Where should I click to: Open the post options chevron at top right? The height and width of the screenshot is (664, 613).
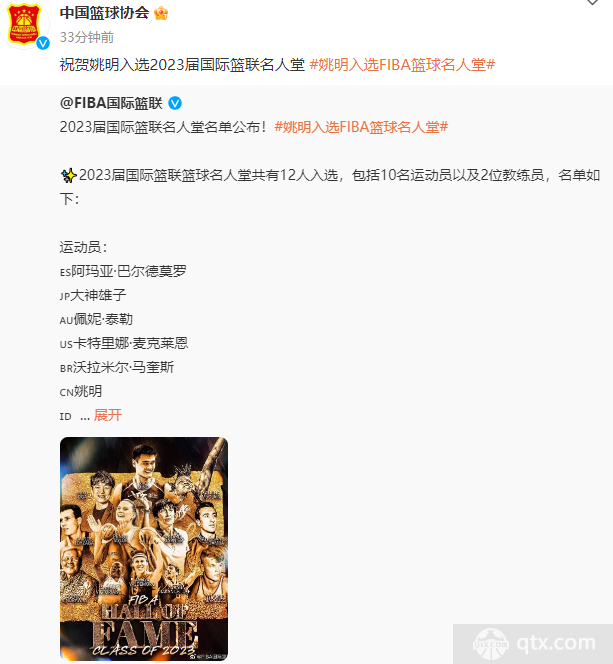point(592,2)
